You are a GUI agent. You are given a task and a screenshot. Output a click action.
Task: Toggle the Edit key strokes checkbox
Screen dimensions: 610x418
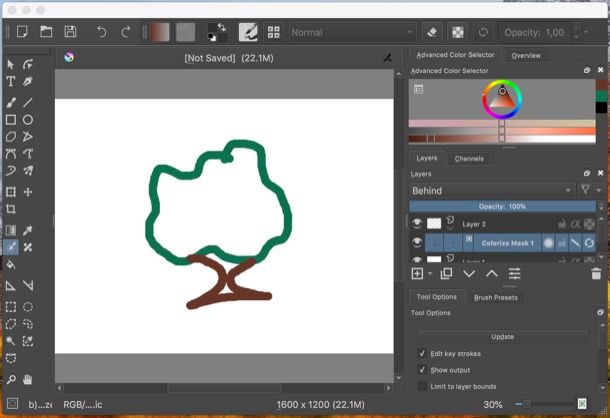click(422, 353)
